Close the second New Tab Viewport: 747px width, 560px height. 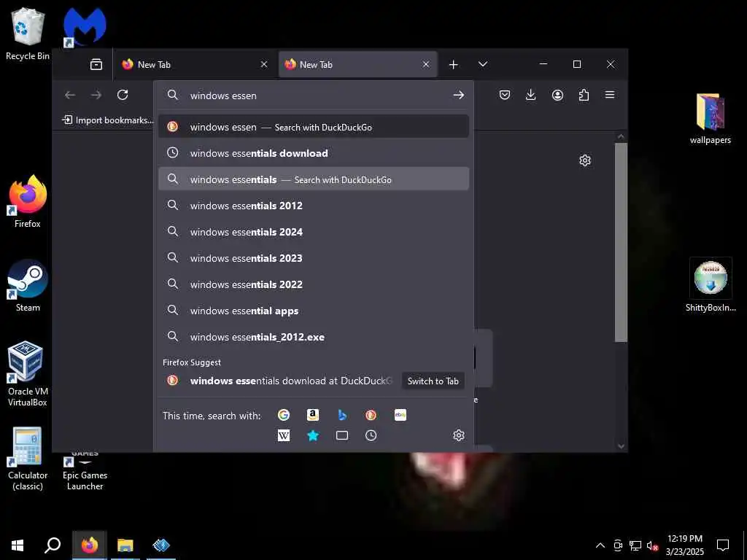pyautogui.click(x=426, y=64)
